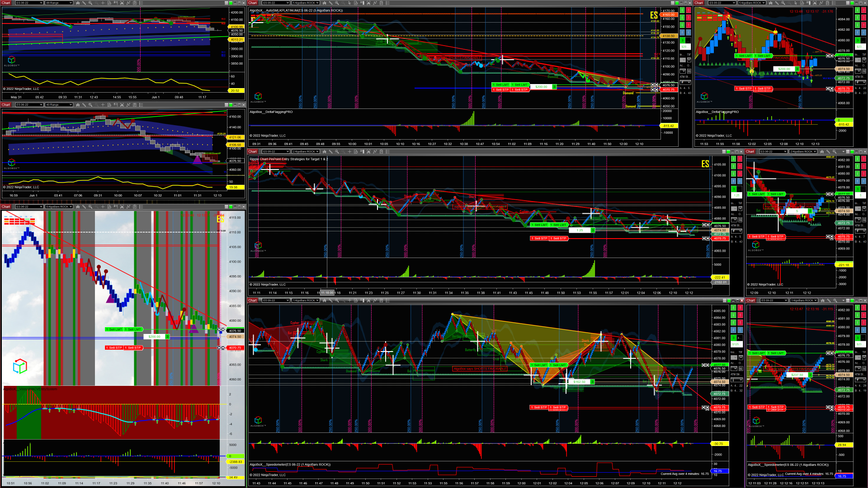Viewport: 868px width, 488px height.
Task: Click Chart tab of top-center chart window
Action: 252,3
